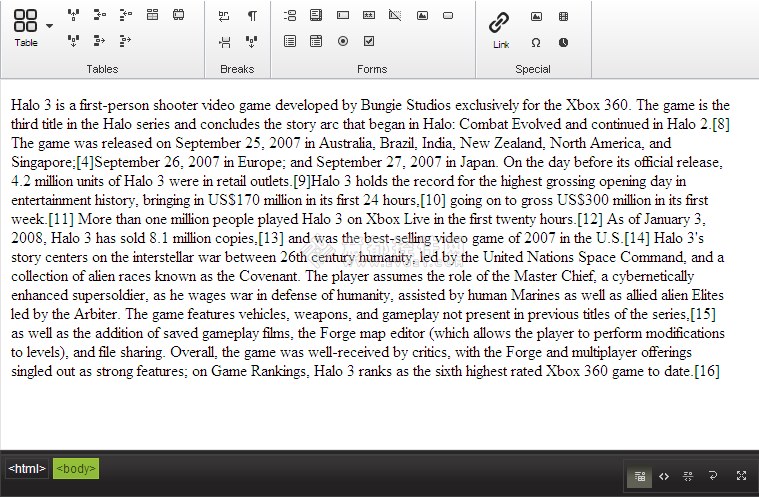The image size is (759, 498).
Task: Click the merged-header table grid icon
Action: point(152,15)
